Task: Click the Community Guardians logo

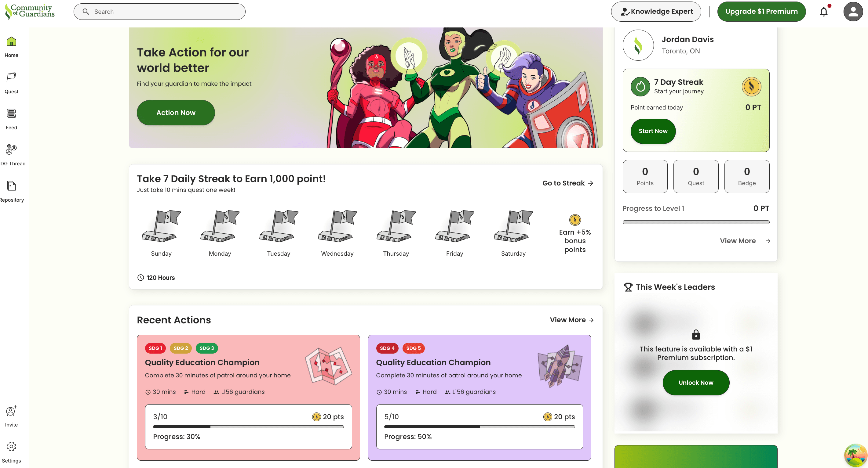Action: [30, 12]
